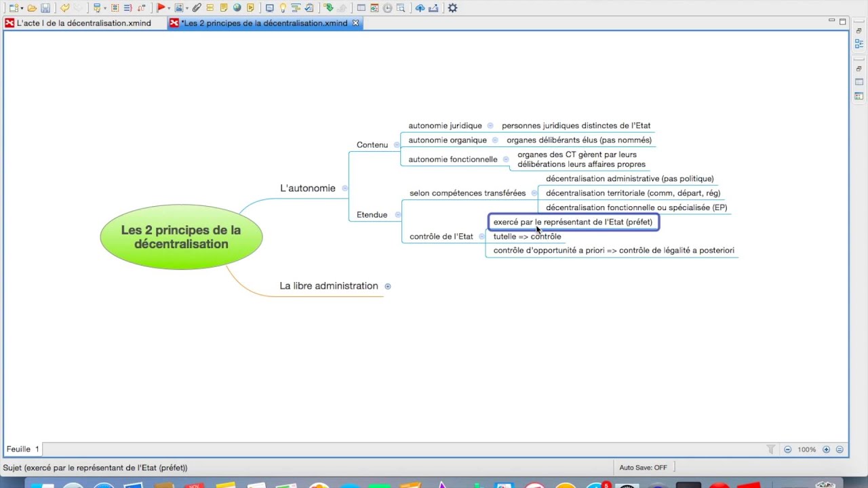Select personnes juridiques distinctes de l'Etat topic
The image size is (868, 488).
tap(576, 125)
